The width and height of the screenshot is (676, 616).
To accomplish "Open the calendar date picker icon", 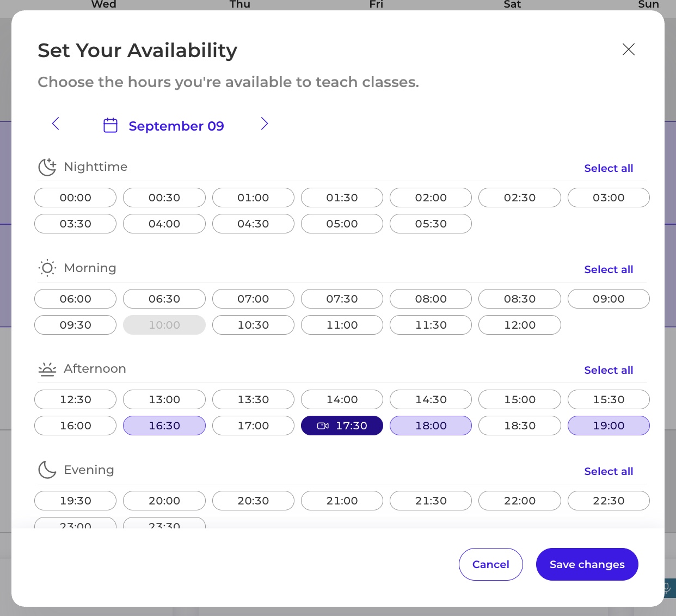I will (110, 126).
